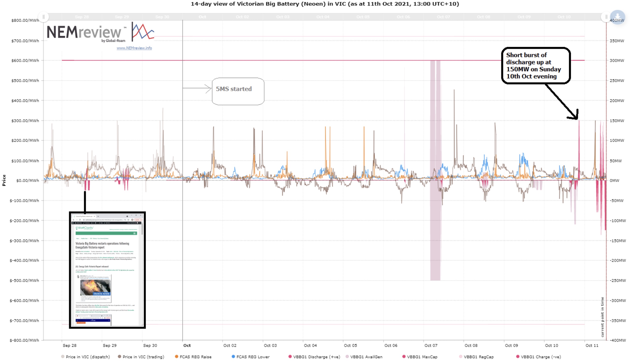Screen dimensions: 631x364
Task: Open the www.NEMreview.info link
Action: click(x=134, y=48)
